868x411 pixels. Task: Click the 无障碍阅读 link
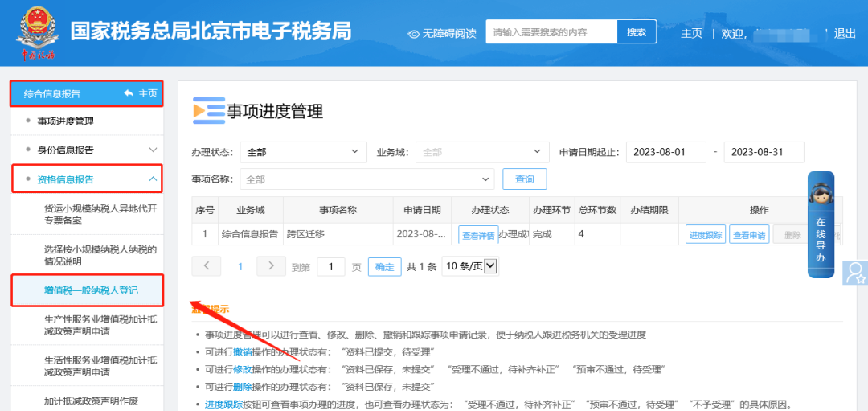point(449,34)
